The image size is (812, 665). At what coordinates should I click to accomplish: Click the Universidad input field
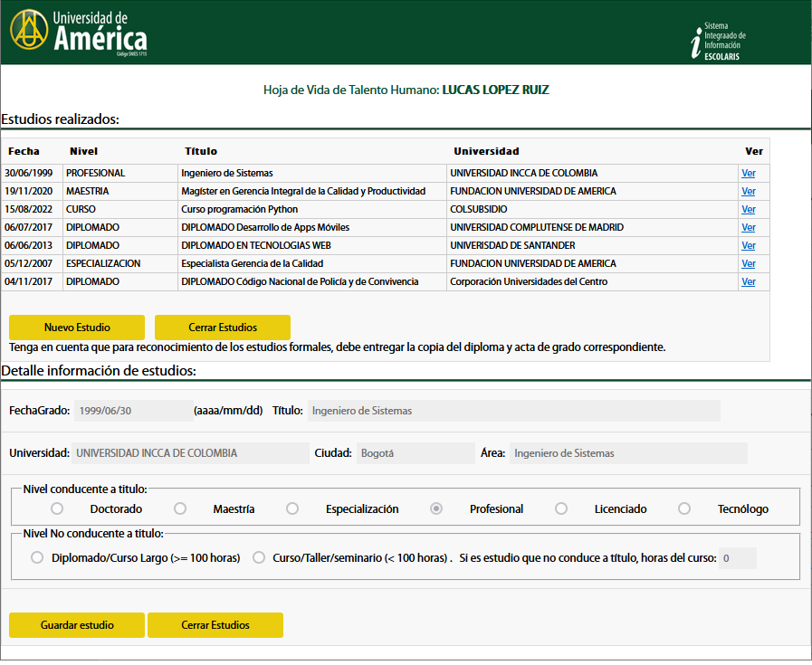coord(190,452)
